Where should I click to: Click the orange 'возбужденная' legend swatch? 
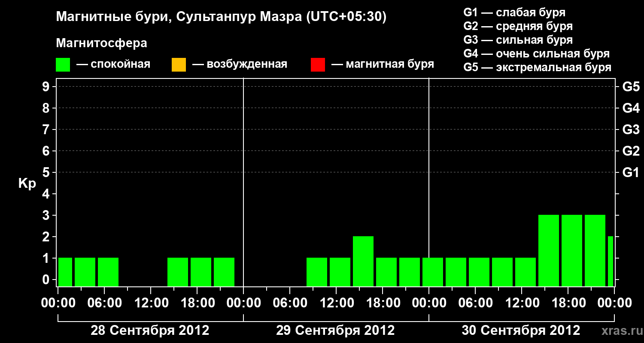[x=179, y=65]
